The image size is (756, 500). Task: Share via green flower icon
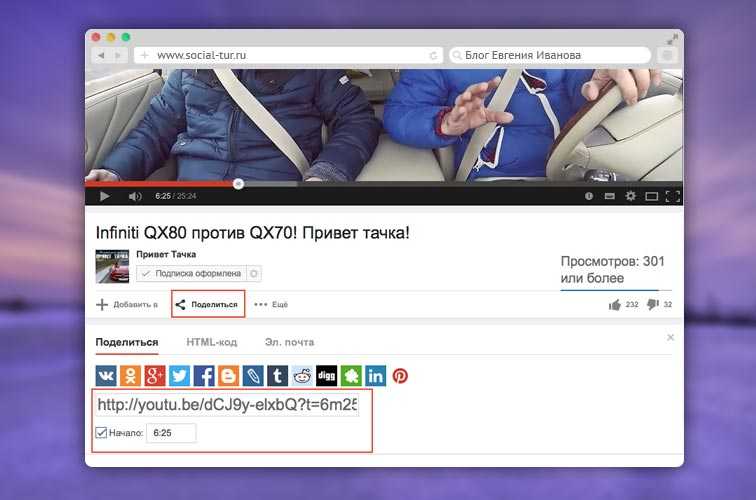click(x=351, y=376)
